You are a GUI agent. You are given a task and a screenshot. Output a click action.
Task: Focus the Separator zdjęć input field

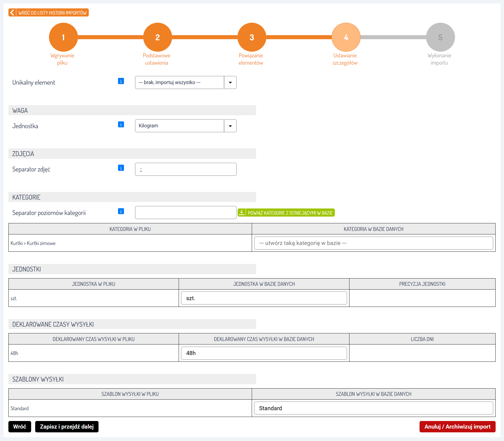pos(185,169)
